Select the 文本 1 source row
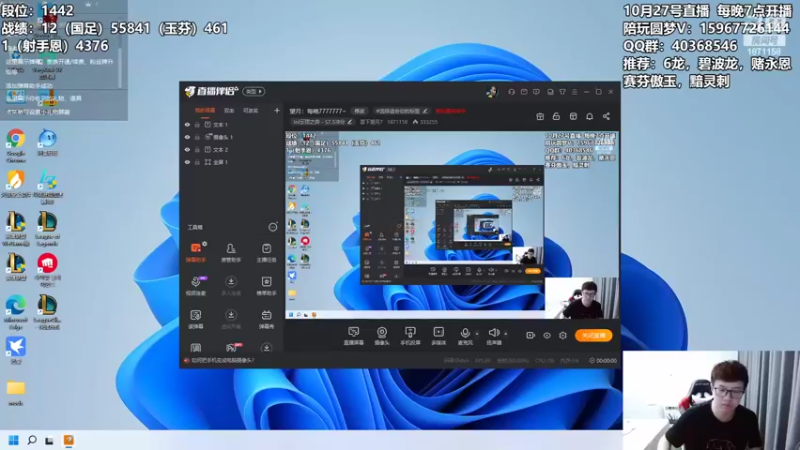The width and height of the screenshot is (800, 450). [231, 124]
